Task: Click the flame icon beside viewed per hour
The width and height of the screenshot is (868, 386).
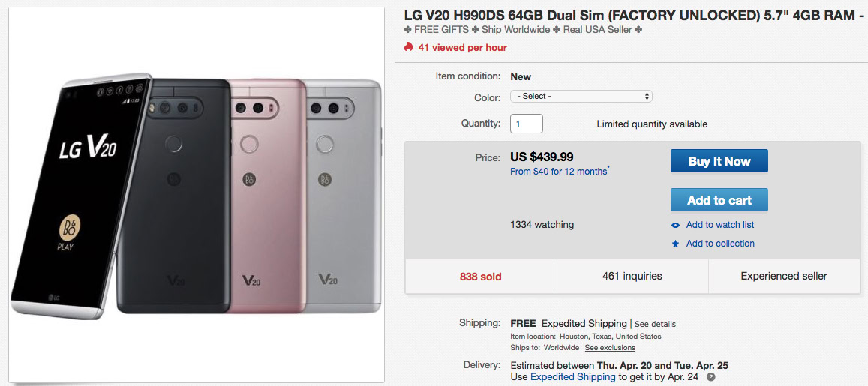Action: pos(408,47)
